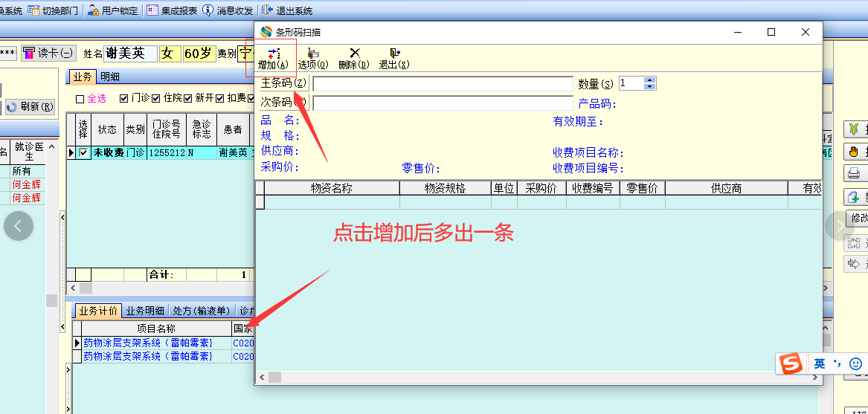Click the 刷新(R) refresh button

click(30, 107)
